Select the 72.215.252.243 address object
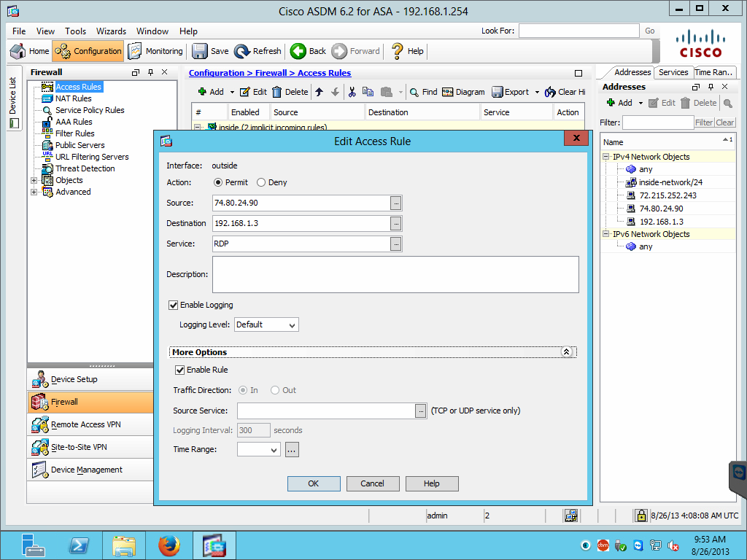Viewport: 747px width, 560px height. tap(668, 195)
